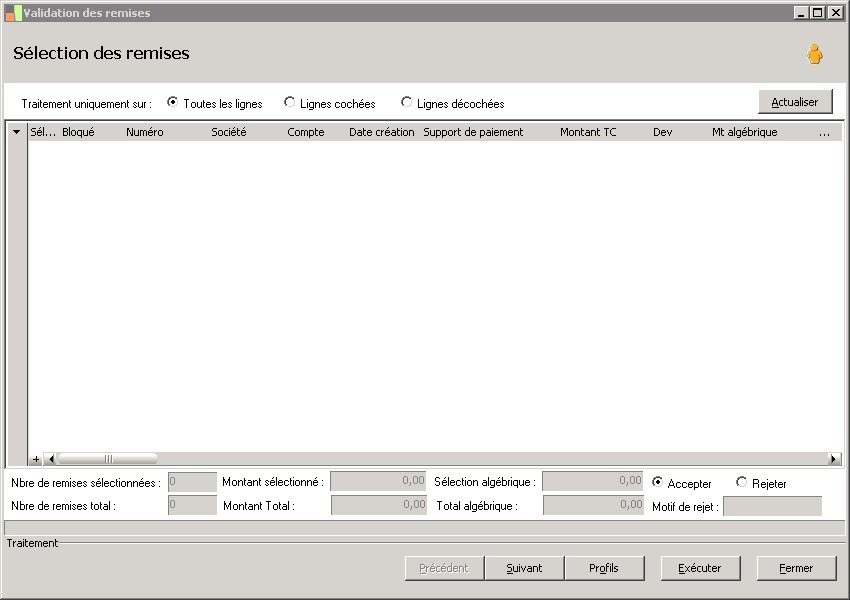This screenshot has height=600, width=850.
Task: Click the app icon in the title bar
Action: (x=13, y=13)
